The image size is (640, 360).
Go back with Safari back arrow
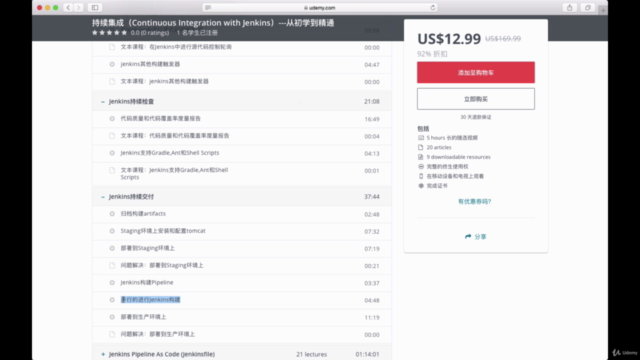point(68,7)
